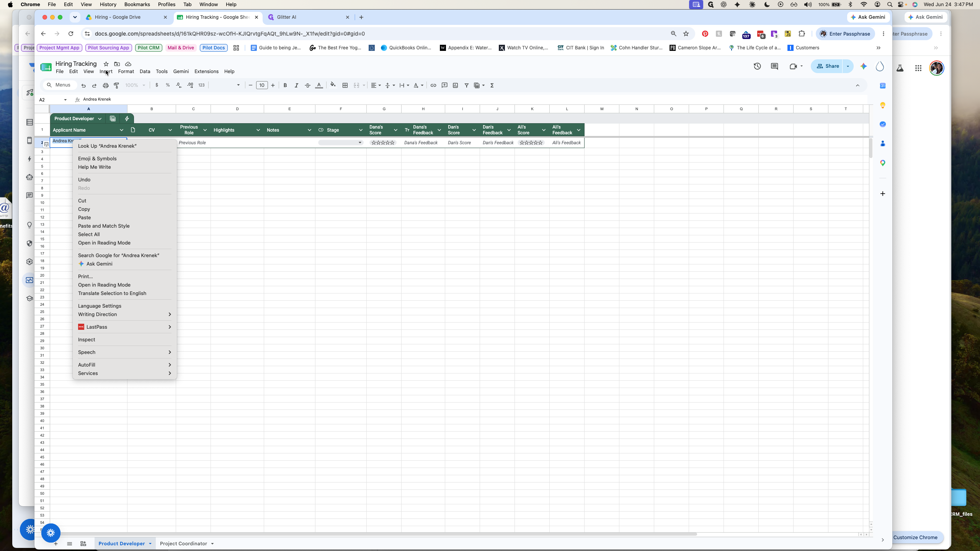Open the All Sheets list icon
This screenshot has width=980, height=551.
click(x=69, y=544)
